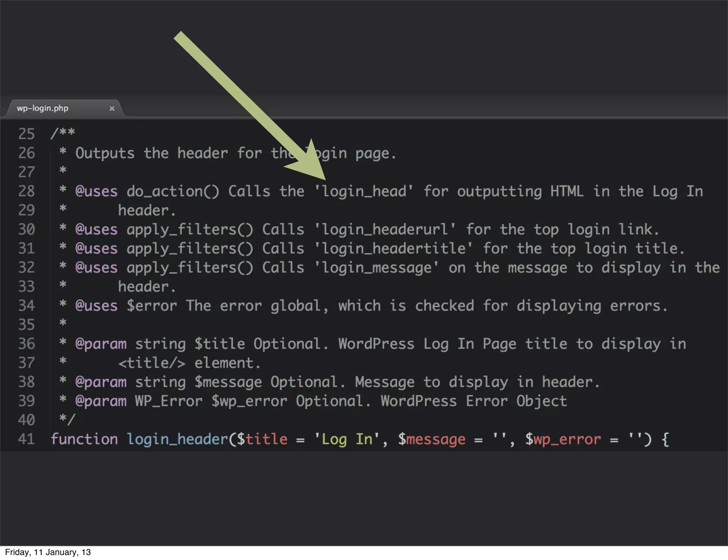Viewport: 728px width, 560px height.
Task: Close the wp-login.php tab
Action: [112, 108]
